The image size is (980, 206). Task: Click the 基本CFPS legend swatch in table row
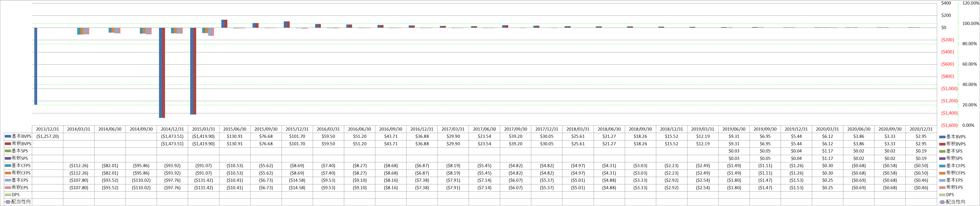tap(8, 166)
